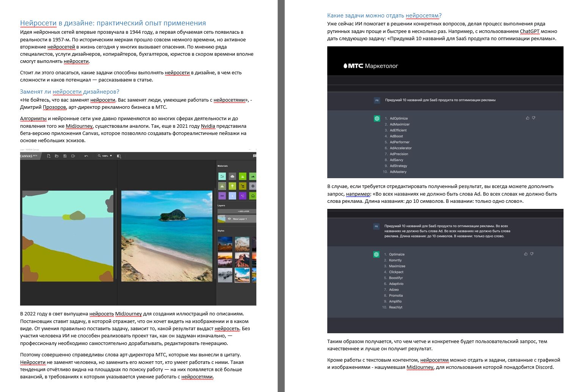The image size is (573, 392).
Task: Click the PR user avatar in first chat
Action: pyautogui.click(x=377, y=100)
